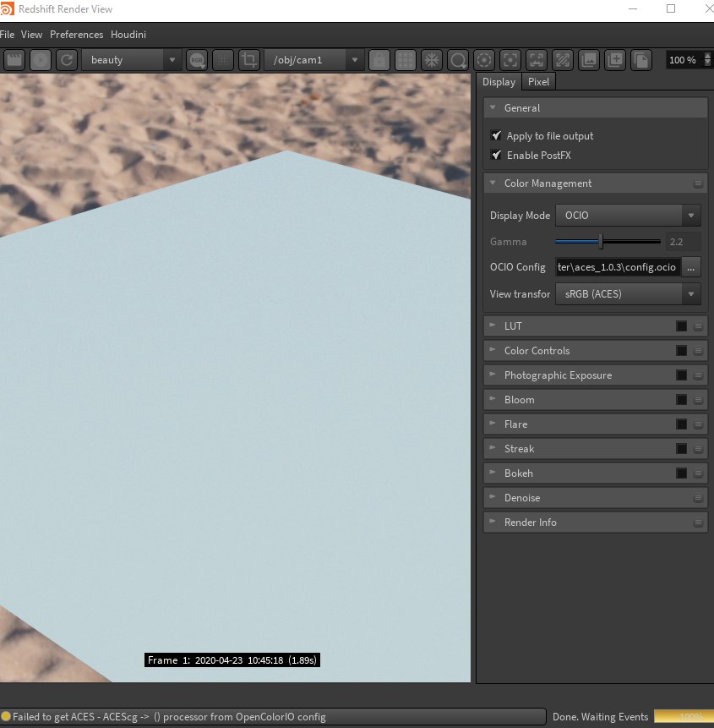Click the add snapshot plus icon
The image size is (714, 728).
point(615,60)
